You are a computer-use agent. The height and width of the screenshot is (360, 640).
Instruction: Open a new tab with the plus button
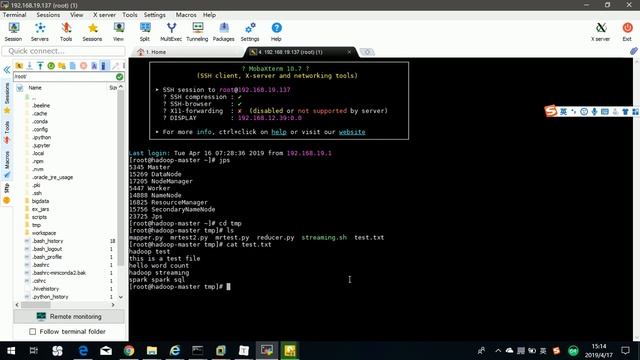coord(367,52)
